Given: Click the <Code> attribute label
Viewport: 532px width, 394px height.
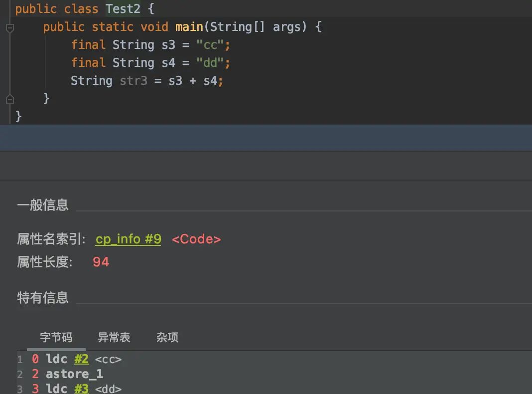Looking at the screenshot, I should pyautogui.click(x=196, y=239).
